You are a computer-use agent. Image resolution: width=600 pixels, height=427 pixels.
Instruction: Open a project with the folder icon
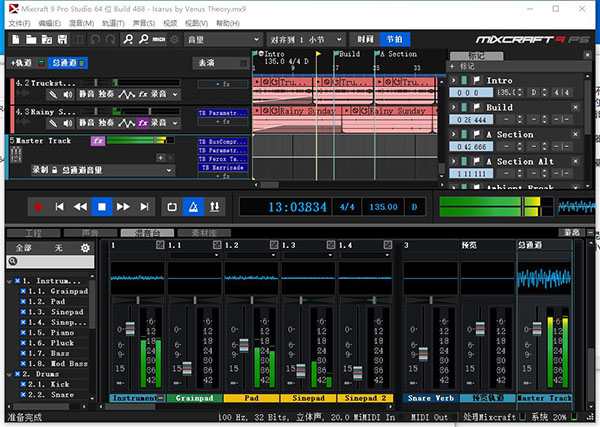click(31, 39)
